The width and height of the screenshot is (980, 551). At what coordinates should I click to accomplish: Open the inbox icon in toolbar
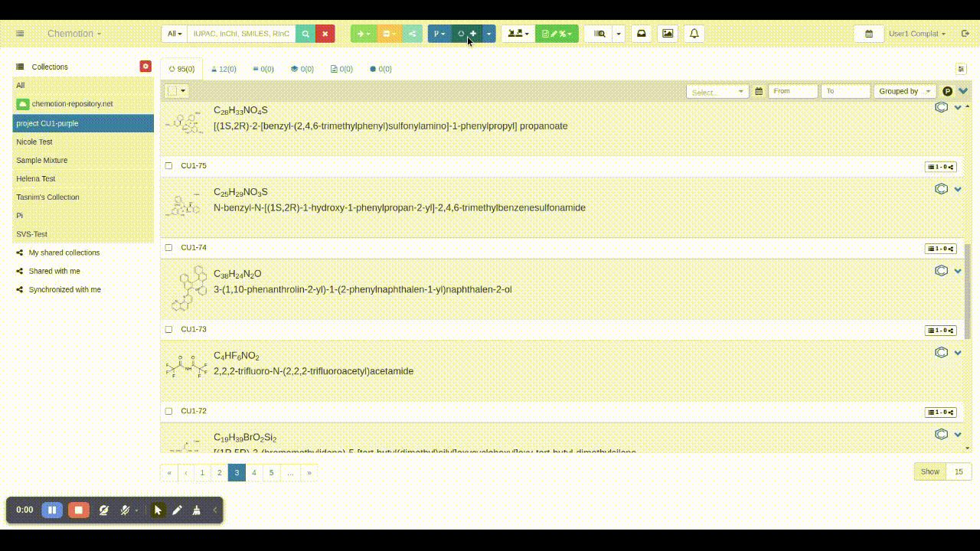point(642,34)
